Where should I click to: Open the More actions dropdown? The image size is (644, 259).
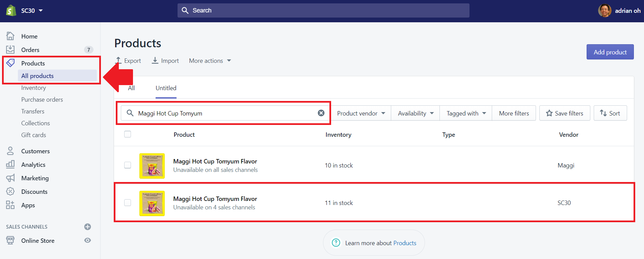[210, 61]
